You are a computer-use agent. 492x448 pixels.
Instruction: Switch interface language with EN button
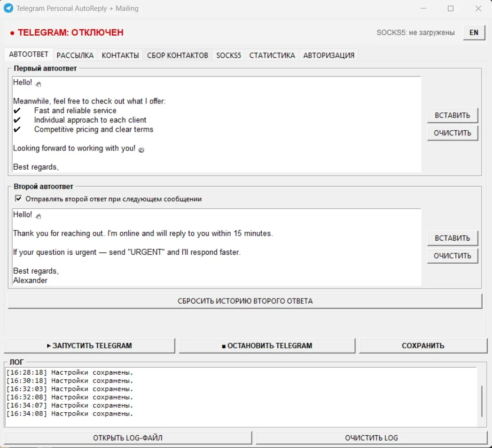pos(474,32)
